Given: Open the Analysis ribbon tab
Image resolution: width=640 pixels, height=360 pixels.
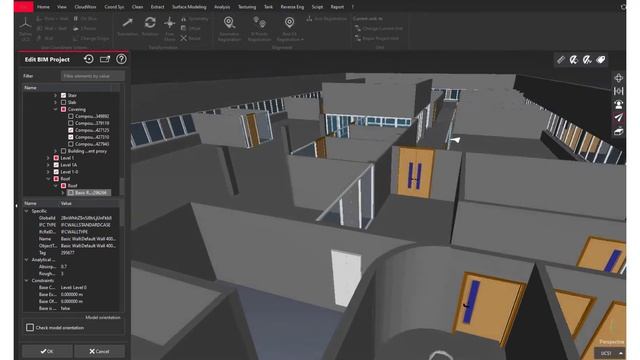Looking at the screenshot, I should [x=222, y=7].
